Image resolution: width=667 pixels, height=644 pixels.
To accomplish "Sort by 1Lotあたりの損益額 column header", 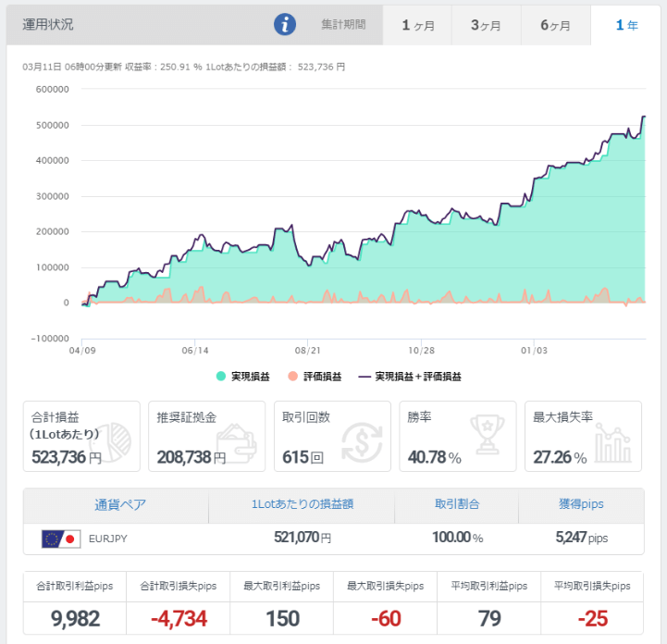I will (x=303, y=504).
